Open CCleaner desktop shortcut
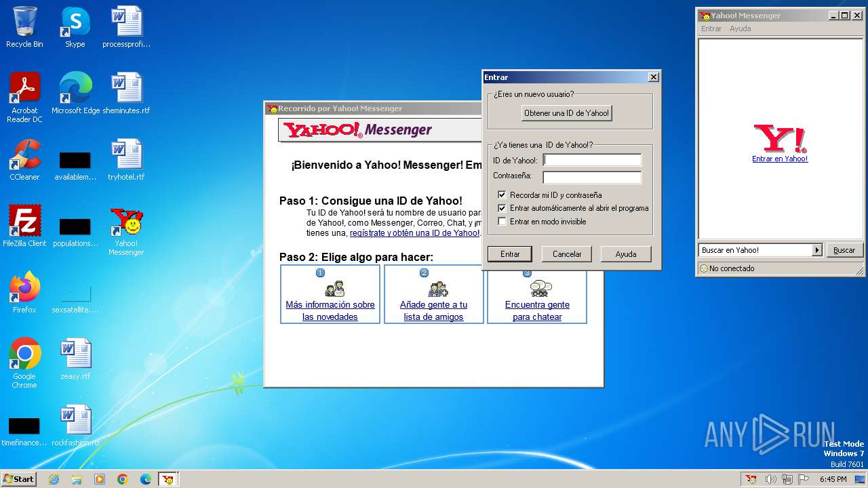 coord(24,160)
